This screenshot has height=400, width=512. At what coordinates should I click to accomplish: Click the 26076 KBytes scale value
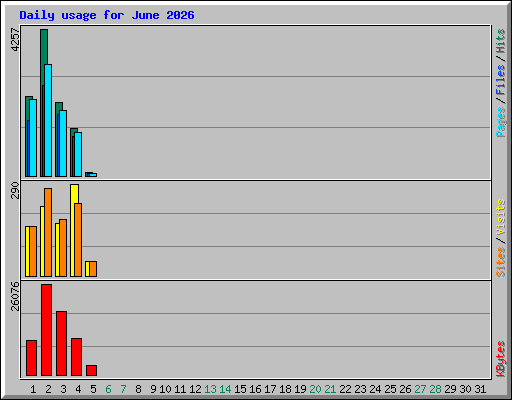click(x=15, y=296)
